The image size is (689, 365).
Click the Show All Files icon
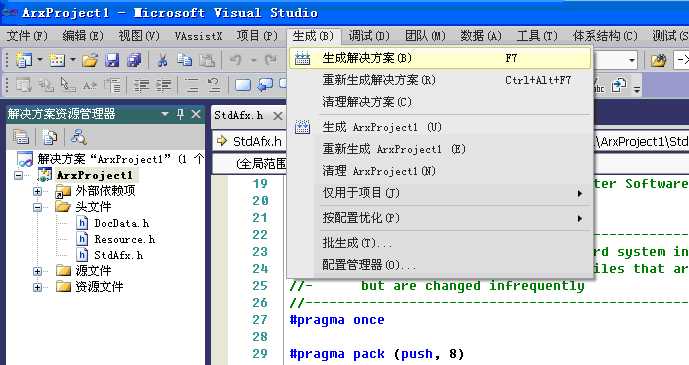click(x=50, y=137)
